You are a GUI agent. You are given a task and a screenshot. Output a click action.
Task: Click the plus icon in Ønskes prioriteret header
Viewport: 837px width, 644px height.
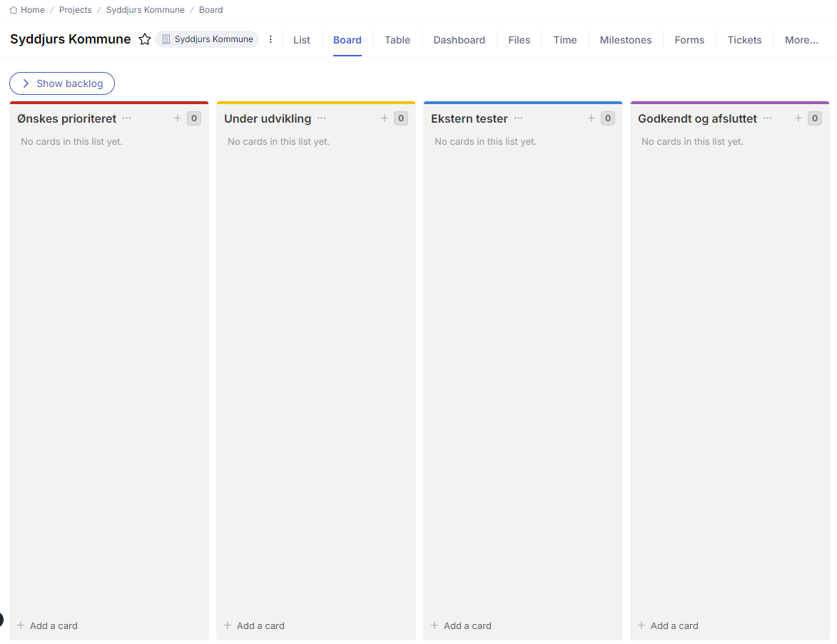pos(178,118)
